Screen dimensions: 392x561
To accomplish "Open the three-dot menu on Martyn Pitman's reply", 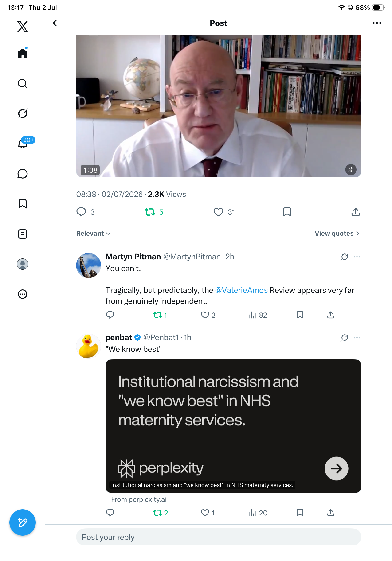I will click(x=357, y=257).
